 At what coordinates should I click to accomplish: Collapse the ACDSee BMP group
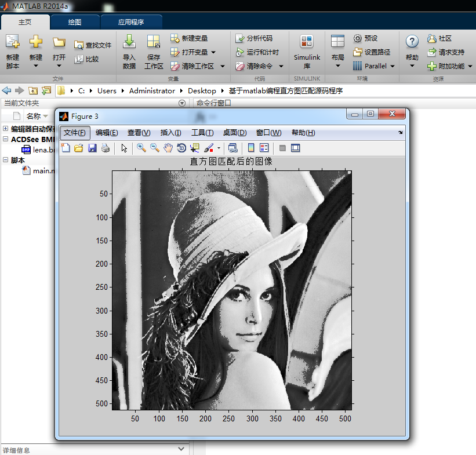click(5, 139)
